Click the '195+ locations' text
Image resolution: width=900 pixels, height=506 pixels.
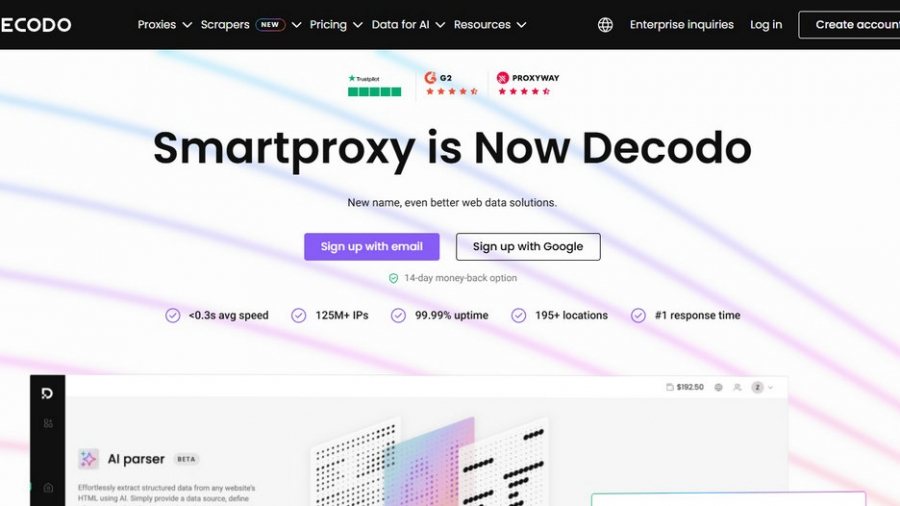(x=571, y=316)
